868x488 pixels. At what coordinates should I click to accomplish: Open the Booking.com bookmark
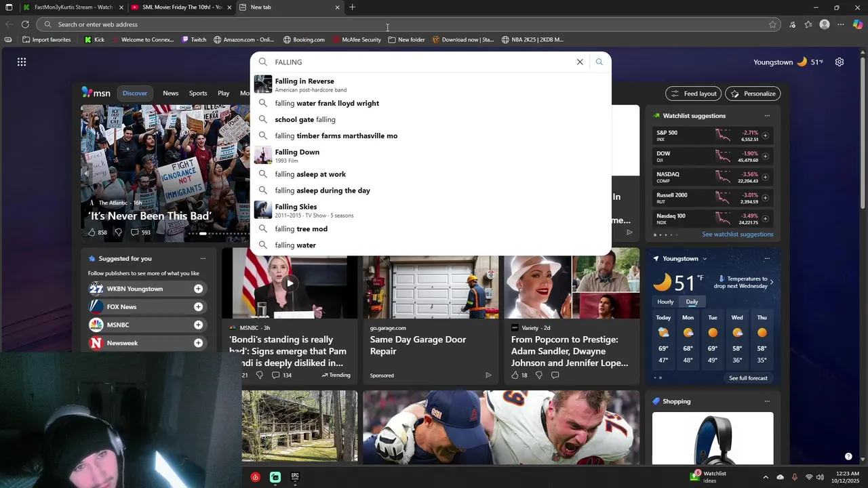304,40
